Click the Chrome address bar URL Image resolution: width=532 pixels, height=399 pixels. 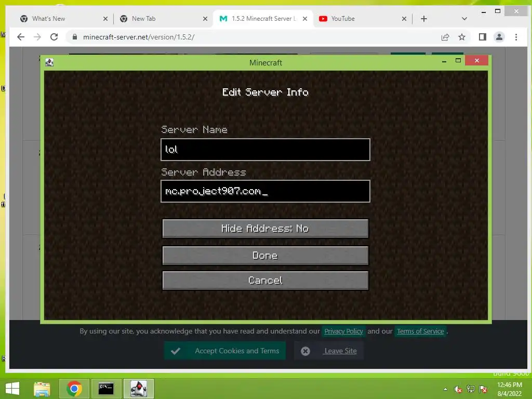[x=139, y=37]
